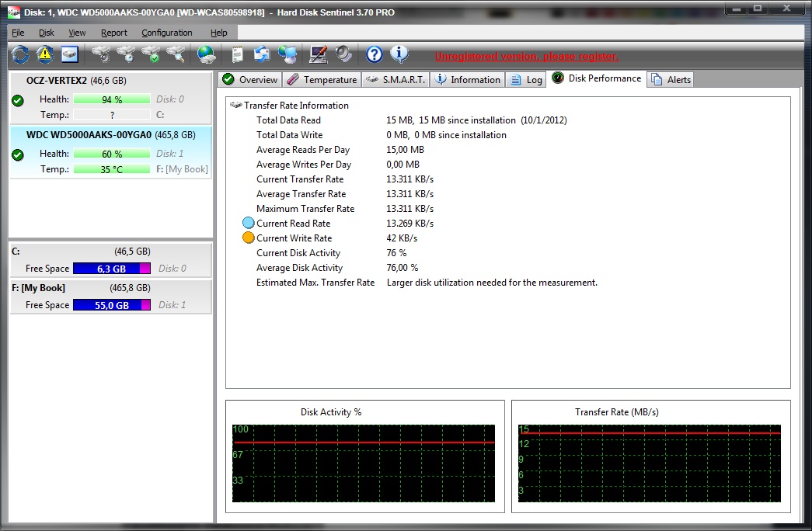This screenshot has height=531, width=812.
Task: Click the 6,3 GB free space bar
Action: (112, 269)
